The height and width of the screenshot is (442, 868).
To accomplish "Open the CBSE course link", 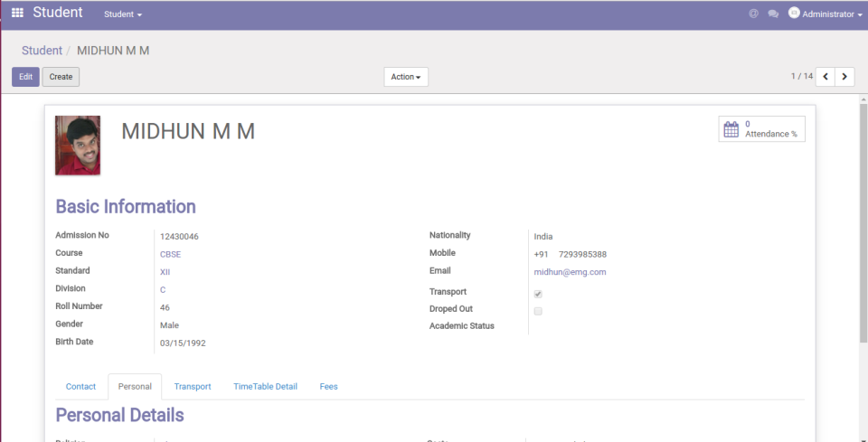I will (171, 255).
